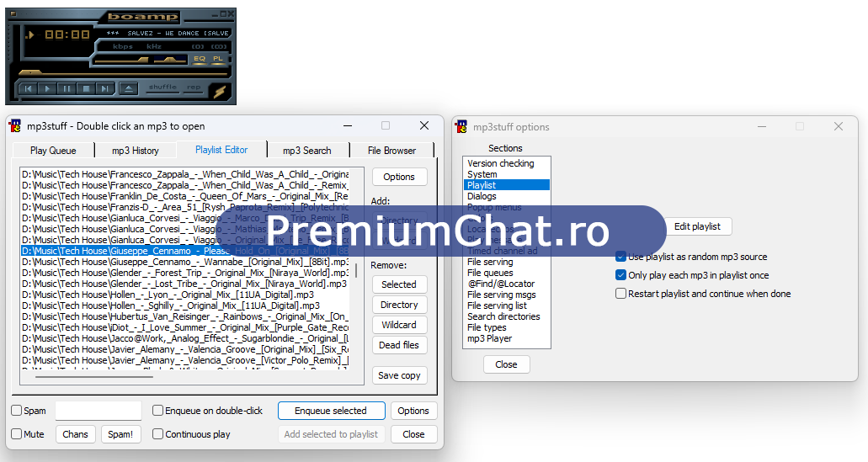Close the mp3stuff main window via Close button
Image resolution: width=868 pixels, height=462 pixels.
coord(413,434)
